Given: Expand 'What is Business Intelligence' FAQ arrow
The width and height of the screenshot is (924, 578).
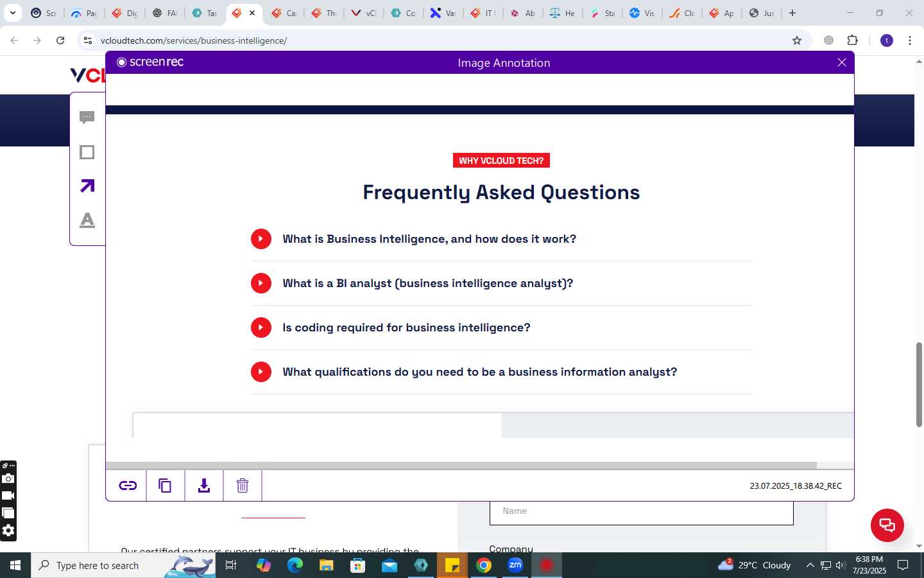Looking at the screenshot, I should tap(261, 239).
